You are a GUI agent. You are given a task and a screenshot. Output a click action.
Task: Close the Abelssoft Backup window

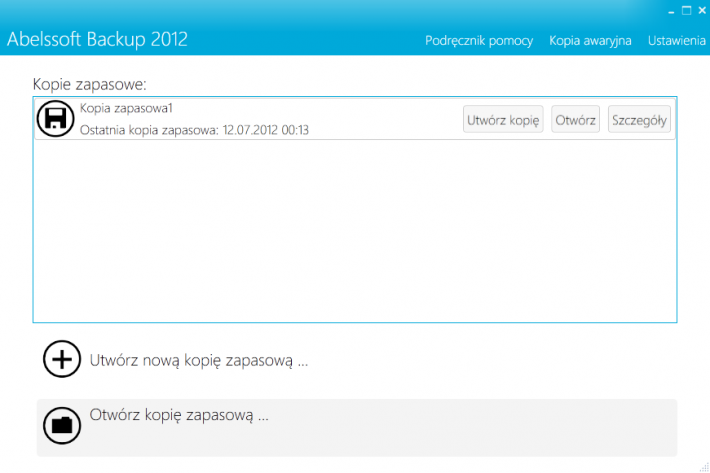(x=702, y=10)
